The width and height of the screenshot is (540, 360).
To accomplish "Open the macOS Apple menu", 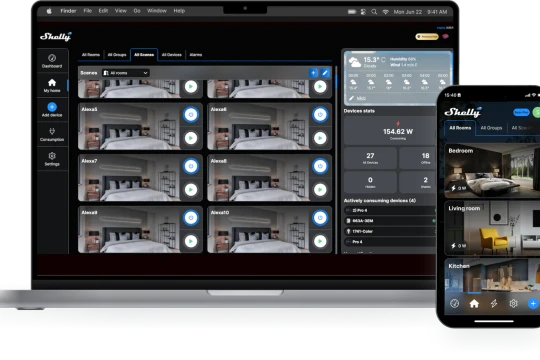I will point(49,11).
